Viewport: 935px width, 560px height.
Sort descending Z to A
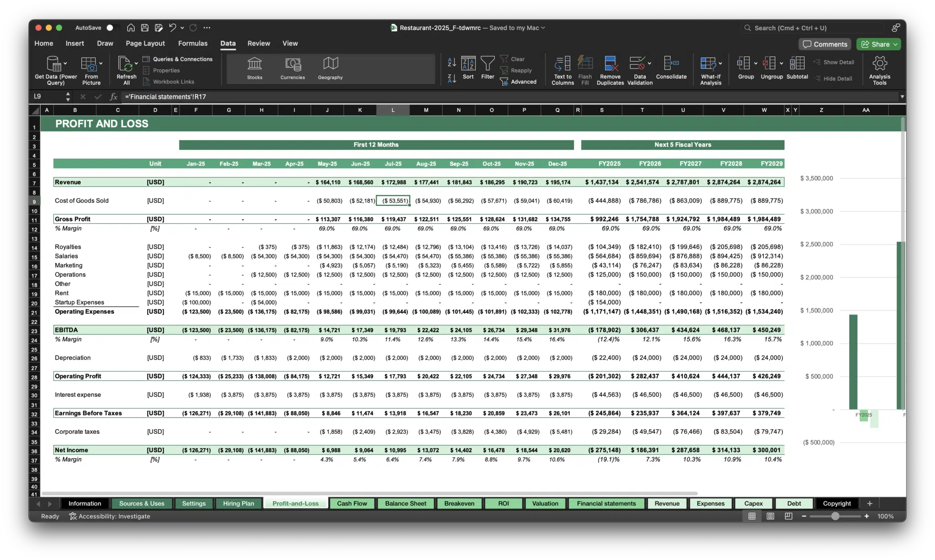pyautogui.click(x=452, y=79)
